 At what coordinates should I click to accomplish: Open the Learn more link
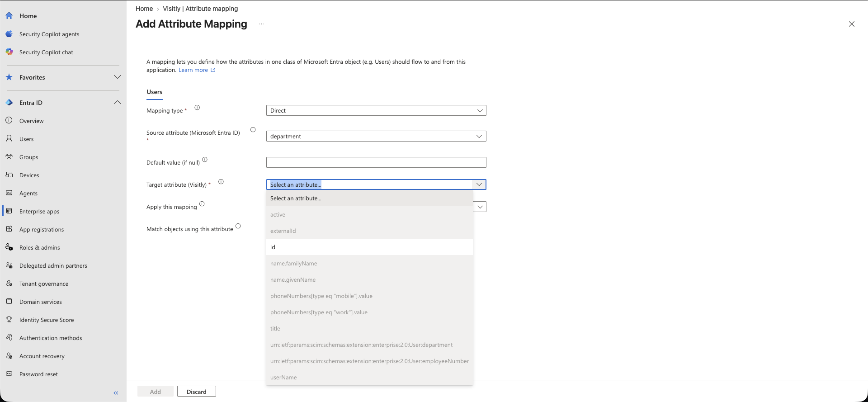pyautogui.click(x=197, y=70)
